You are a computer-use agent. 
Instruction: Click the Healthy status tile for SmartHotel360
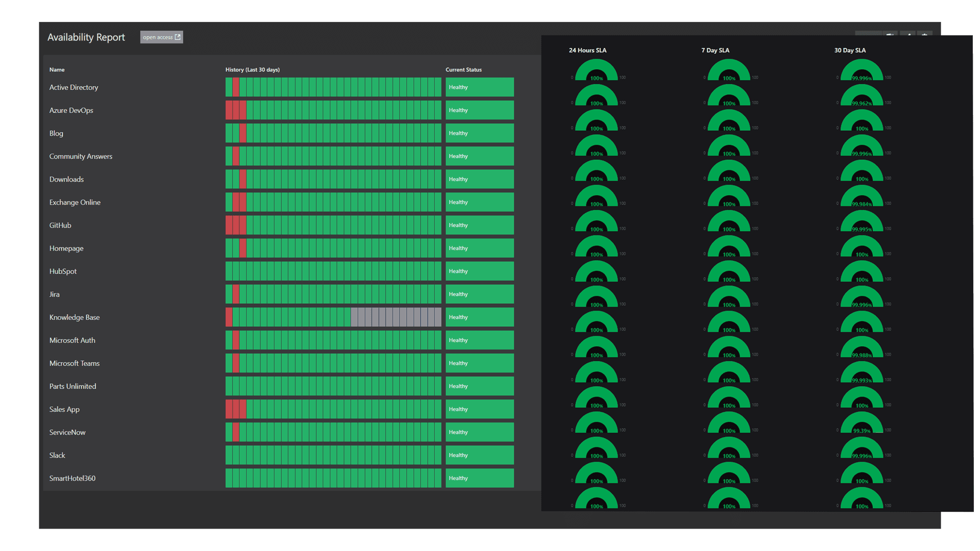click(479, 478)
